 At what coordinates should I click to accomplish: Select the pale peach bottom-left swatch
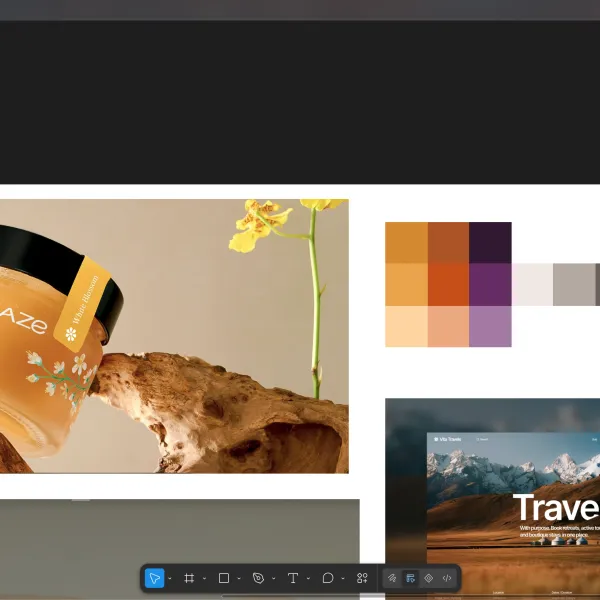(406, 326)
